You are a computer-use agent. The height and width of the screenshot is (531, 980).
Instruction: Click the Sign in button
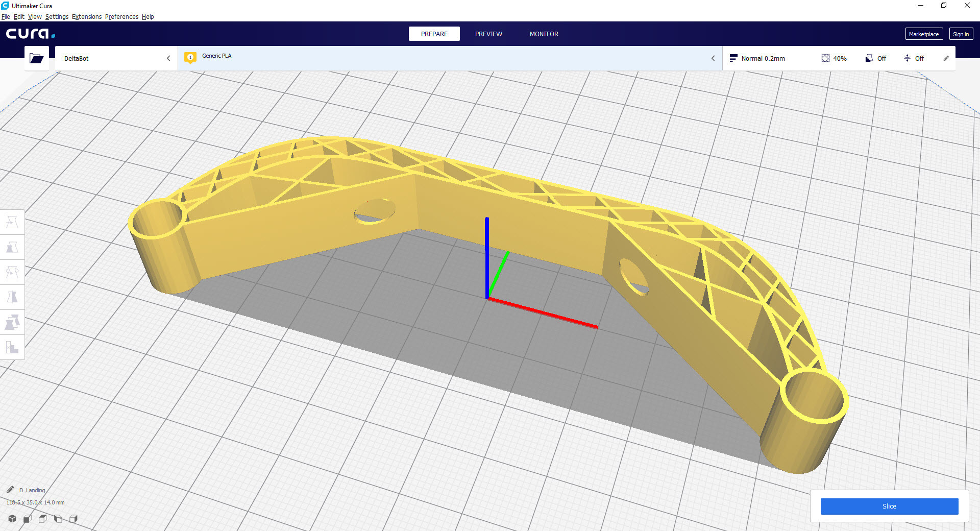(x=961, y=34)
